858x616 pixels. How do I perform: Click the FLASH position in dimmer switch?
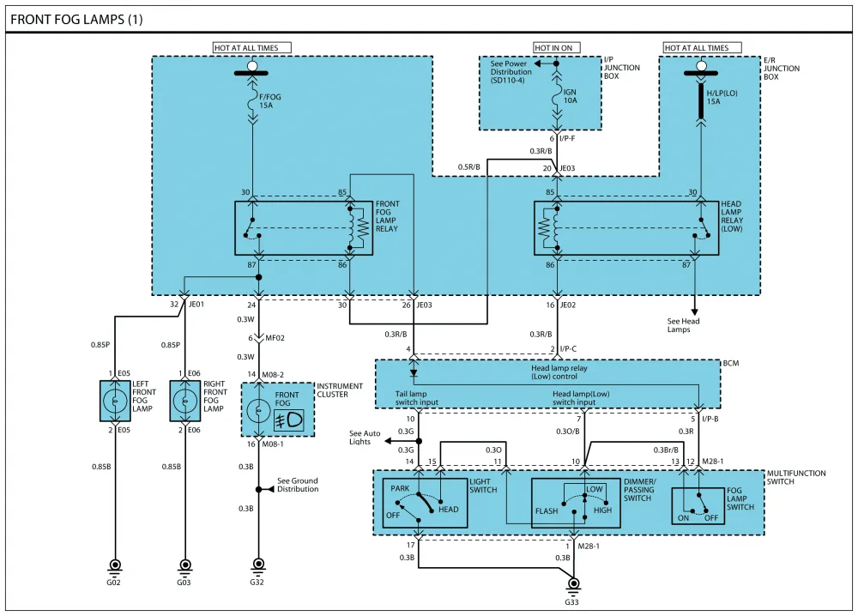pos(547,511)
